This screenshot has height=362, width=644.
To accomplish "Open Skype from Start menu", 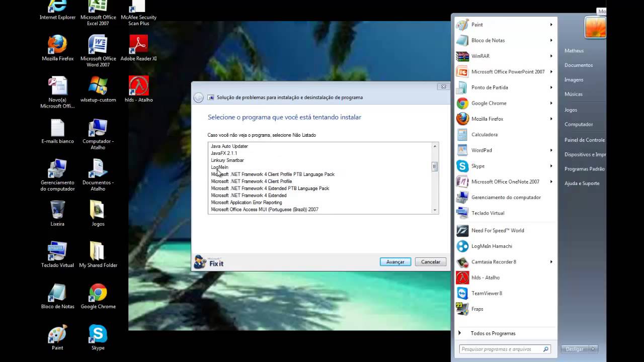I will click(x=505, y=166).
